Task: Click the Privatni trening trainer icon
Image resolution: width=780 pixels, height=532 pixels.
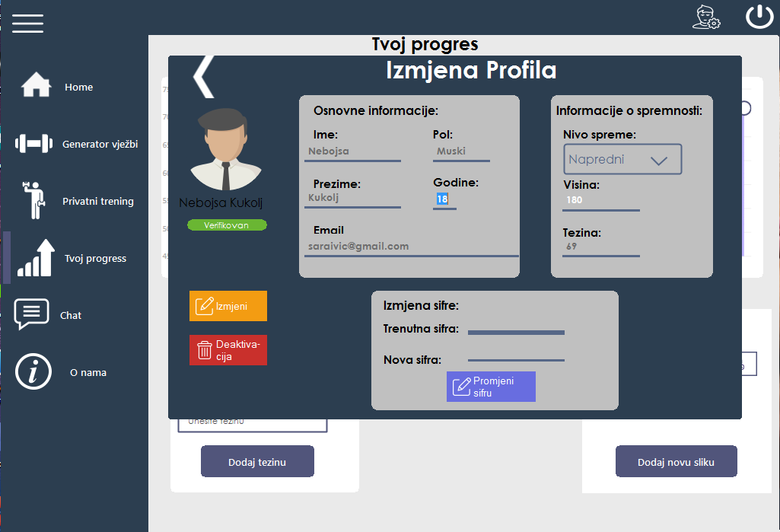Action: [33, 200]
